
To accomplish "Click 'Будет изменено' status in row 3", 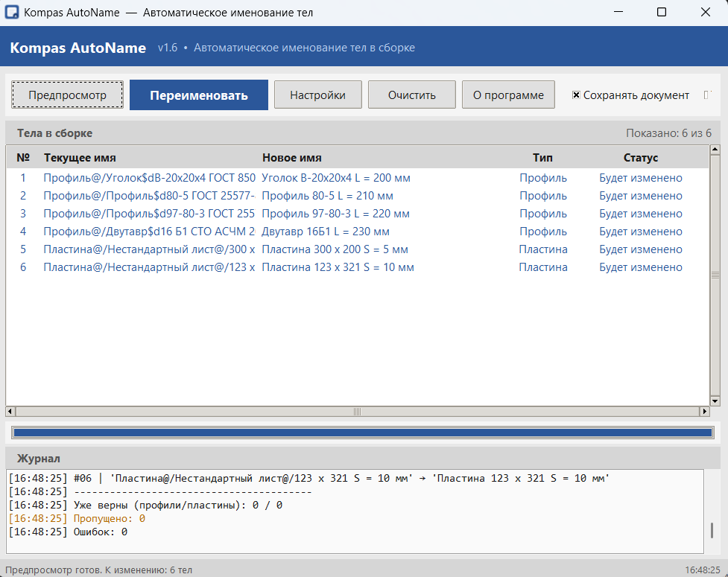I will (641, 214).
